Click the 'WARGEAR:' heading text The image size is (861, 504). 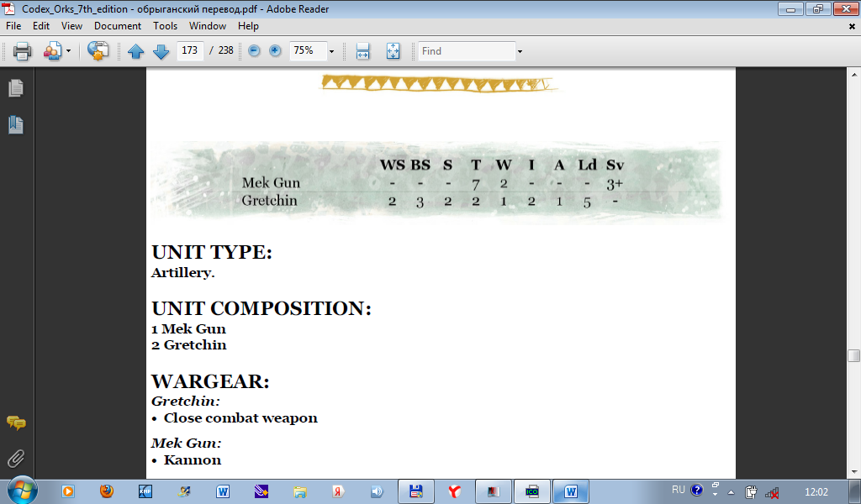tap(210, 381)
